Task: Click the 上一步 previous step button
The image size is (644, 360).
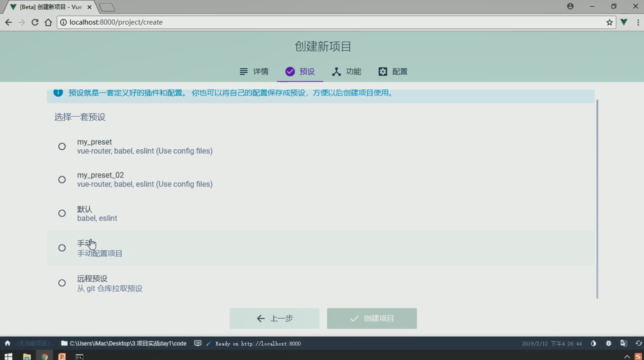Action: [274, 318]
